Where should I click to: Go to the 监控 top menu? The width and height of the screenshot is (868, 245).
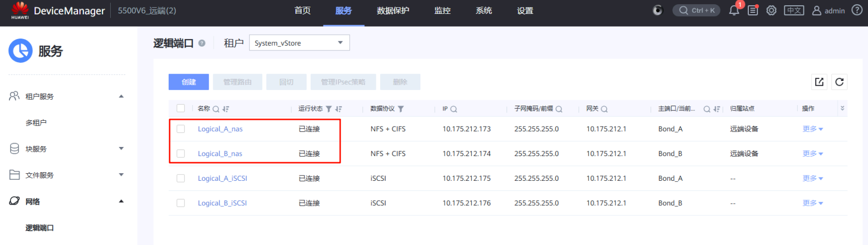pos(442,10)
